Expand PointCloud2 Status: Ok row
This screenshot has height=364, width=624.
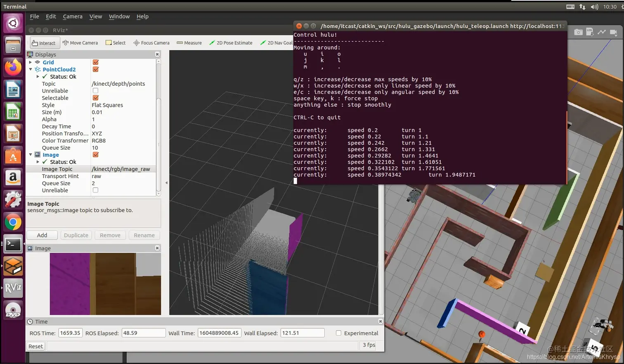click(38, 77)
